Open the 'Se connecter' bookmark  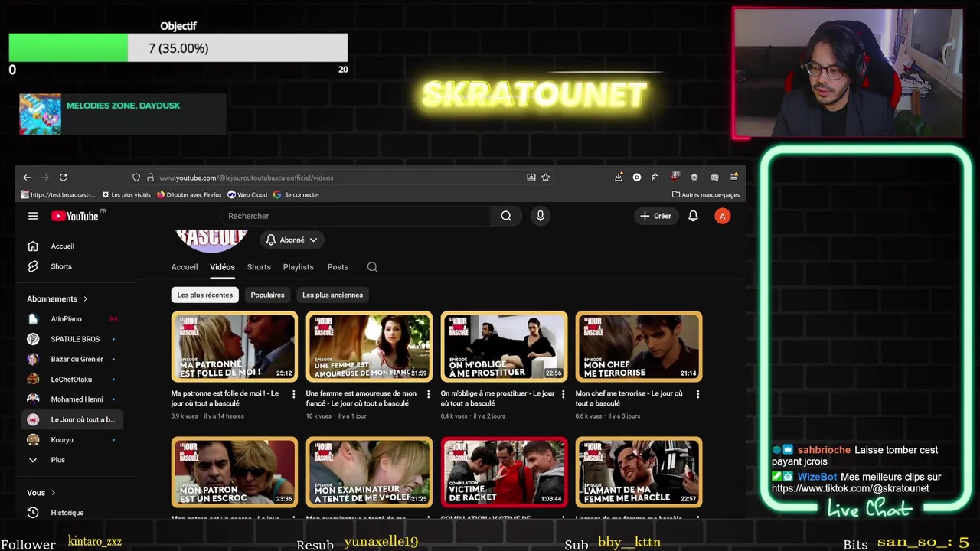[296, 195]
